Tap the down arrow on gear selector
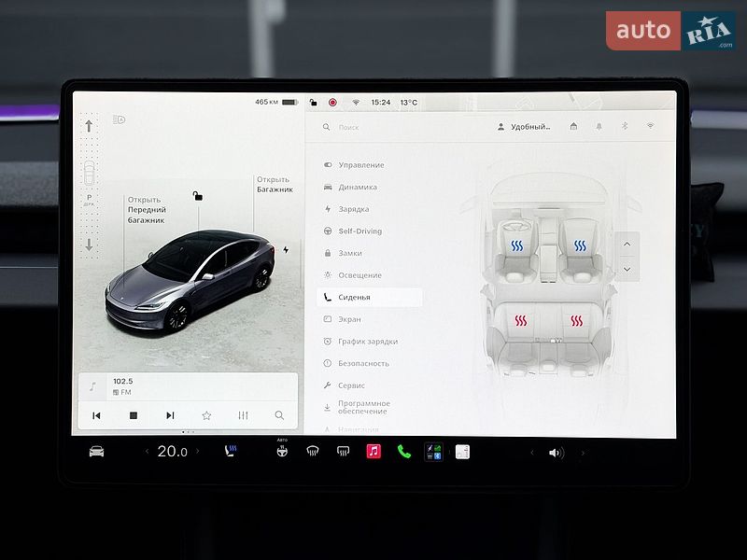Screen dimensions: 747x560 click(x=89, y=245)
